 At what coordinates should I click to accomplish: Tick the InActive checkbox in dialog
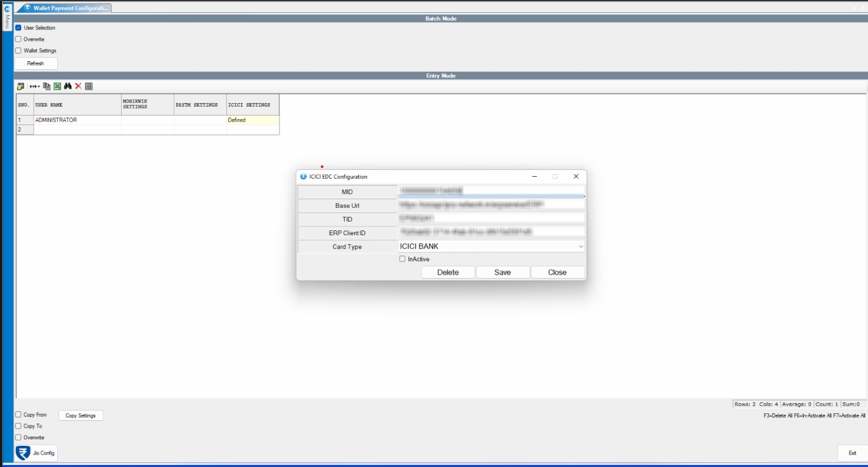pyautogui.click(x=402, y=259)
